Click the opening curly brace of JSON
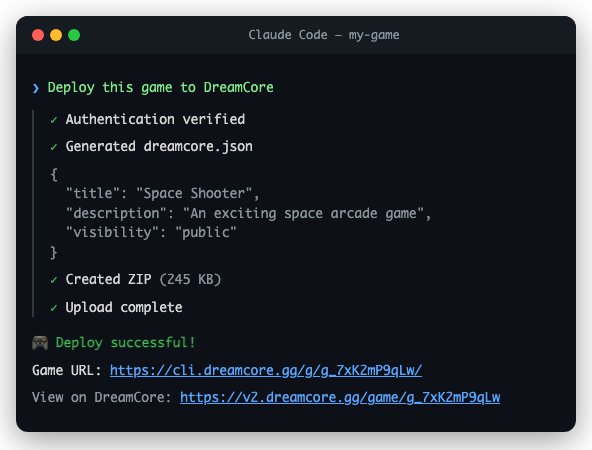Screen dimensions: 592x450 pos(54,175)
